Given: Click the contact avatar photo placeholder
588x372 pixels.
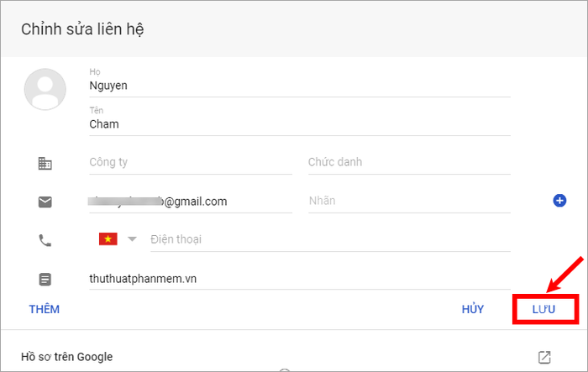Looking at the screenshot, I should coord(45,89).
